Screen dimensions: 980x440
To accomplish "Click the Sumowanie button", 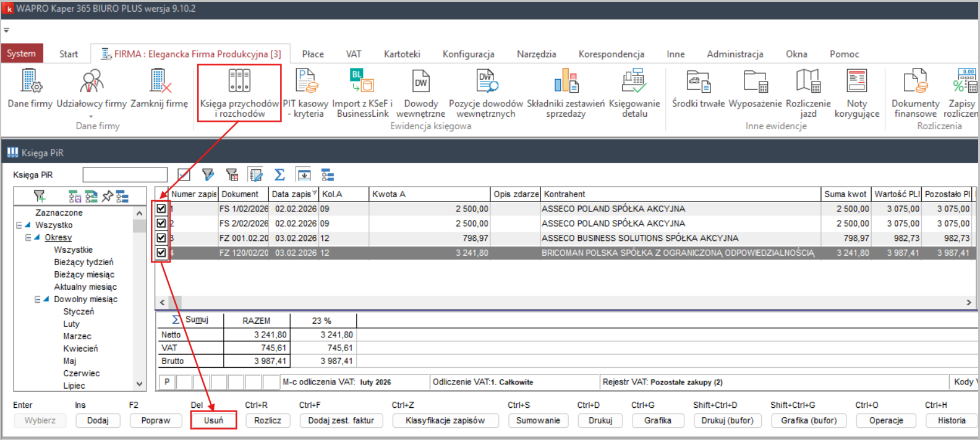I will pos(539,420).
